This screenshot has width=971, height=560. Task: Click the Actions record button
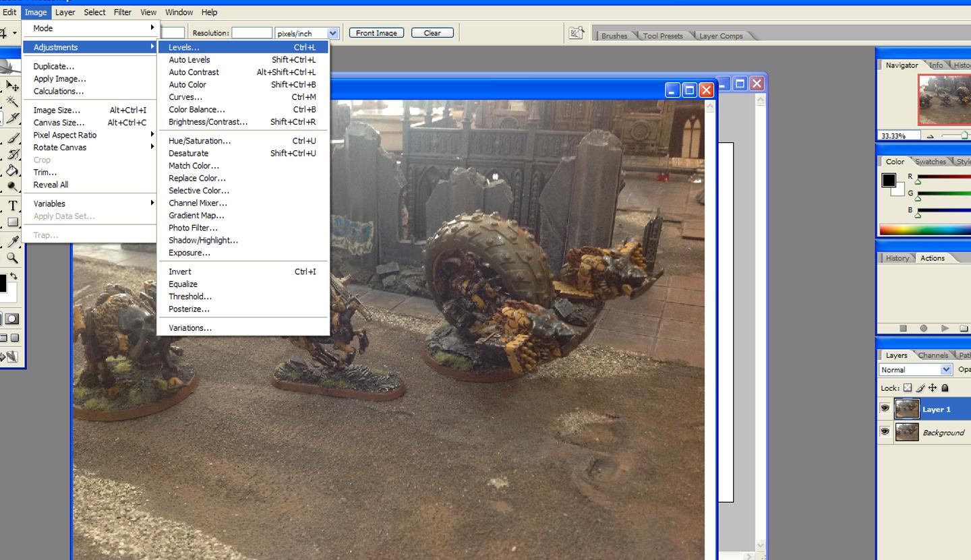click(924, 328)
